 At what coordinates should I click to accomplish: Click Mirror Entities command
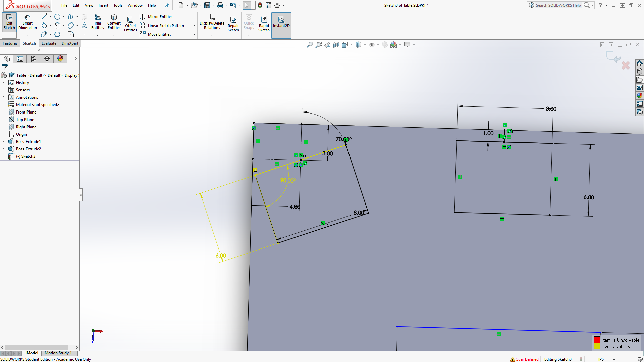click(x=156, y=17)
